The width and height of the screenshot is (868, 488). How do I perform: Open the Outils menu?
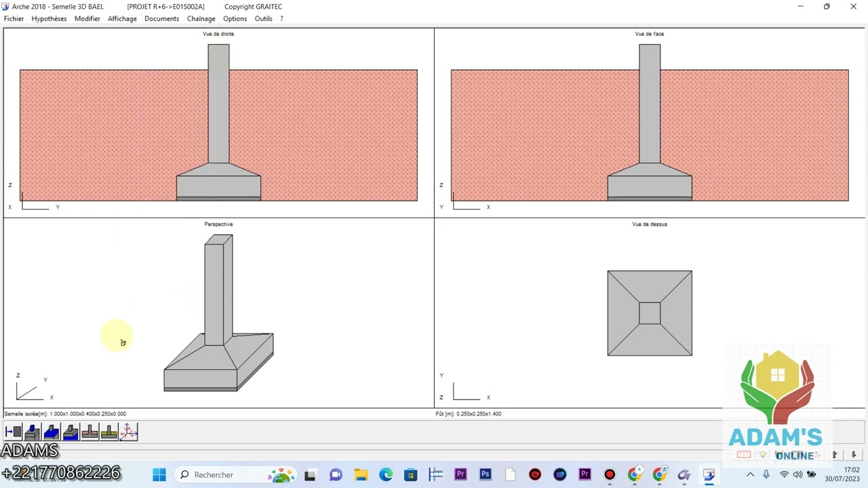pyautogui.click(x=264, y=19)
